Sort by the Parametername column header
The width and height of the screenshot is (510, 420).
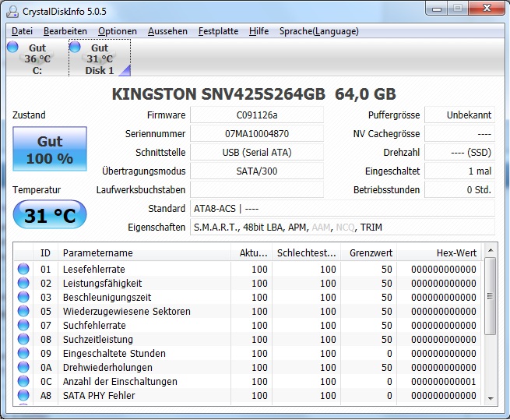[144, 252]
